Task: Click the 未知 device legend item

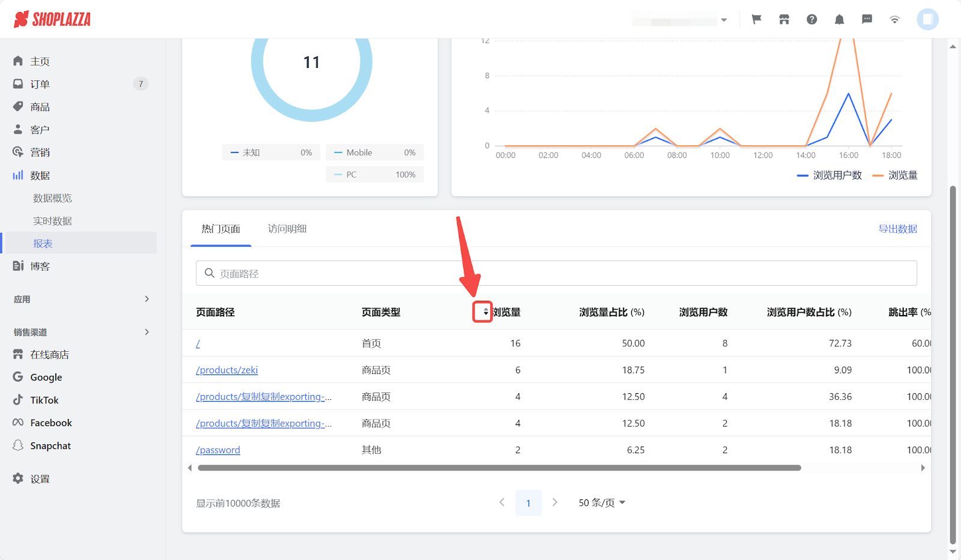Action: coord(271,152)
